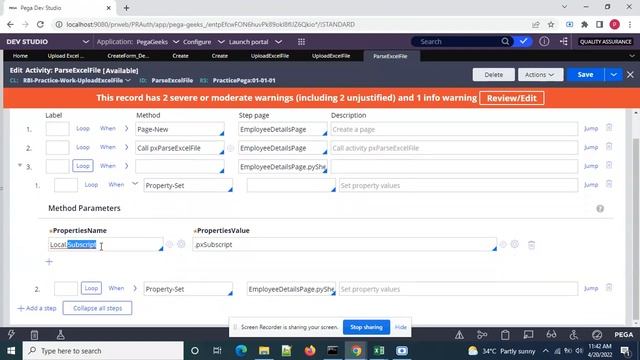Expand sub-step 2 Property-Set chevron
640x360 pixels.
click(135, 288)
